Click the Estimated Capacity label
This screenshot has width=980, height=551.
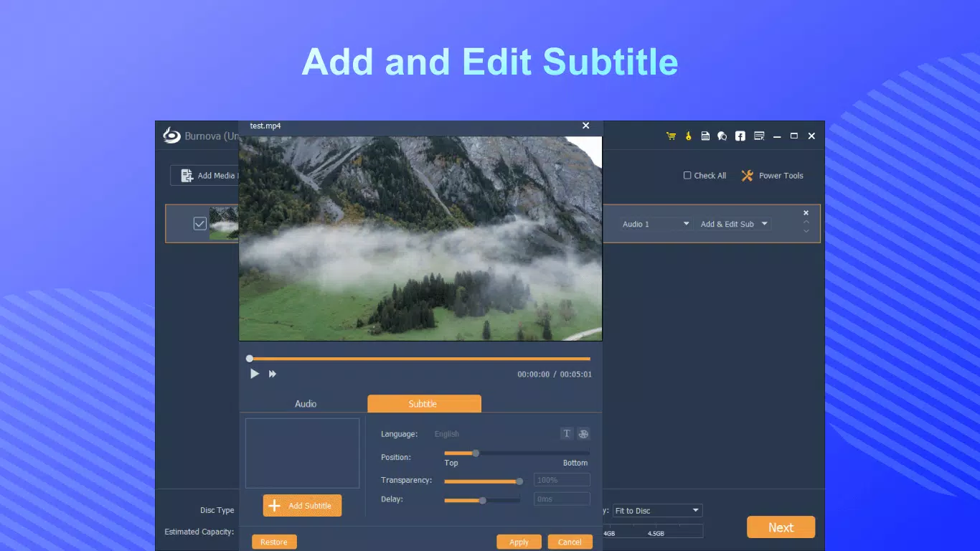(199, 532)
